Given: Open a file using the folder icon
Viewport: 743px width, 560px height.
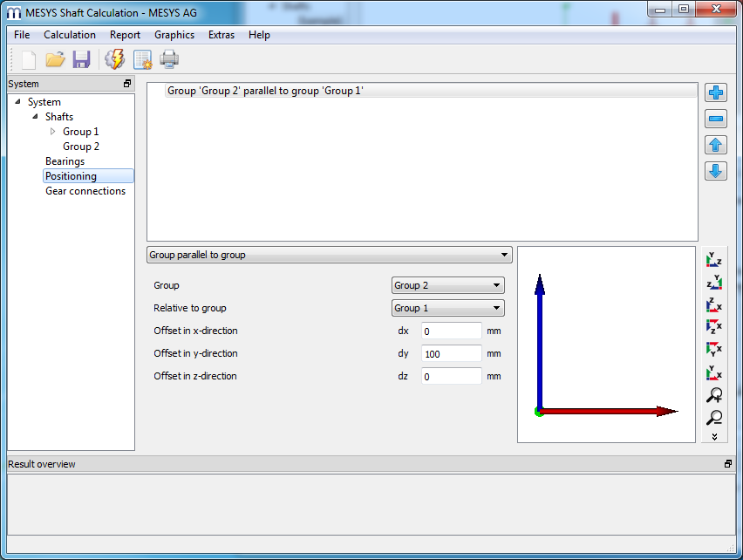Looking at the screenshot, I should coord(56,59).
